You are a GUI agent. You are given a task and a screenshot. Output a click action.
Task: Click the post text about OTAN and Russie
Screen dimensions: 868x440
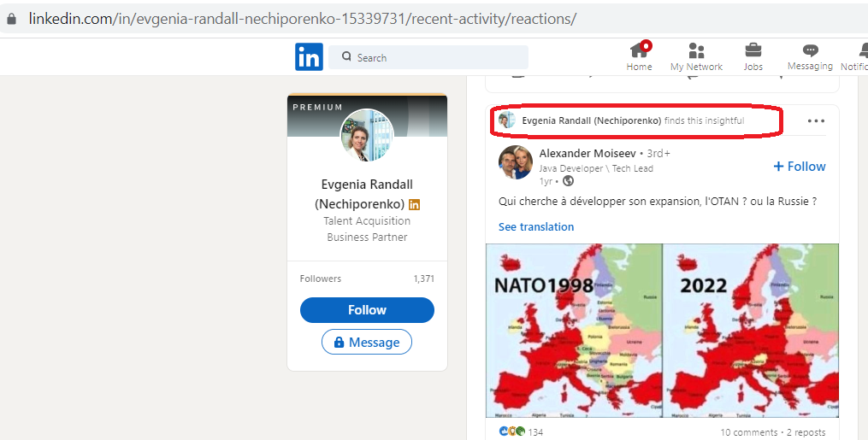[658, 202]
